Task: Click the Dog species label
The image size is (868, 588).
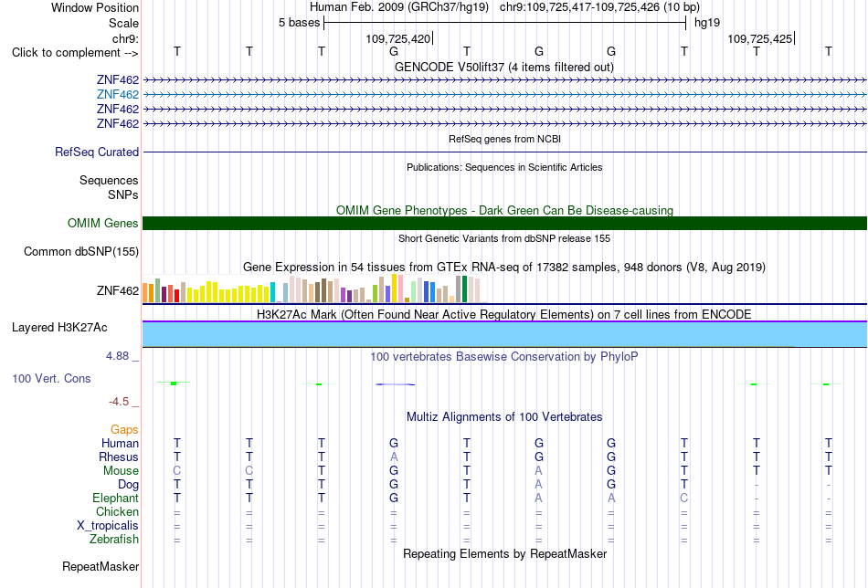Action: 129,485
